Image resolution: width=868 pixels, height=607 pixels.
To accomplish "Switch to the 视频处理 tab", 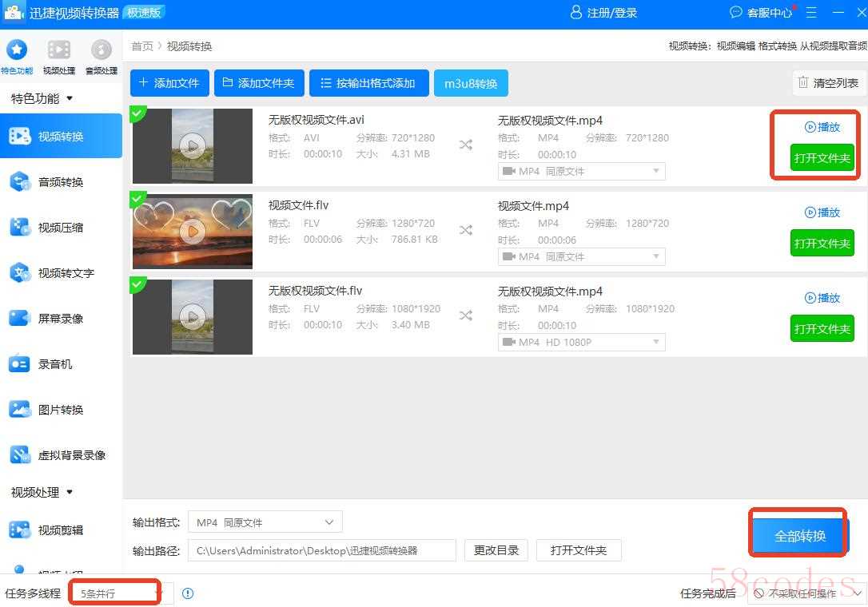I will tap(58, 57).
